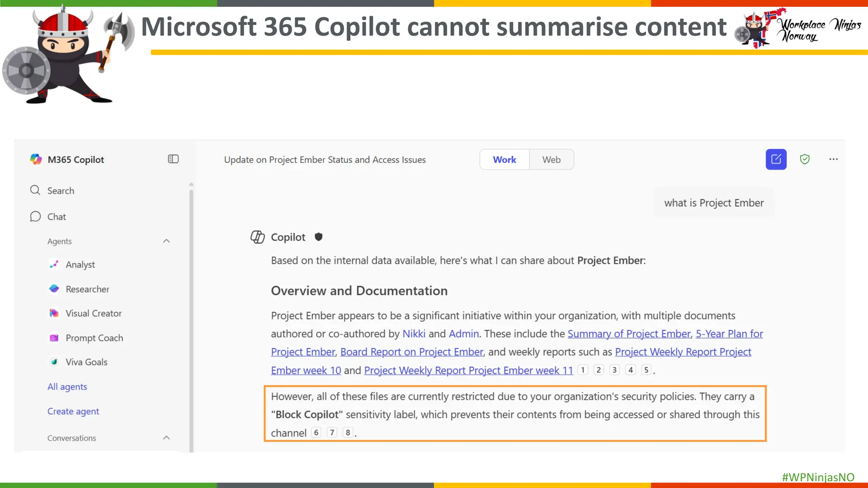Screen dimensions: 868x488
Task: Click the new chat compose icon
Action: tap(776, 159)
